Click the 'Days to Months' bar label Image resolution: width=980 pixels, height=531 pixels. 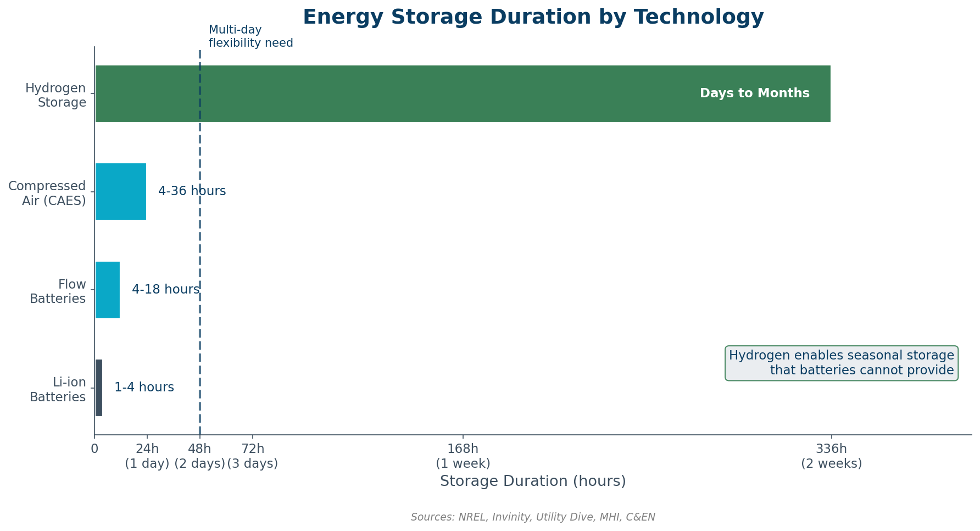point(754,93)
